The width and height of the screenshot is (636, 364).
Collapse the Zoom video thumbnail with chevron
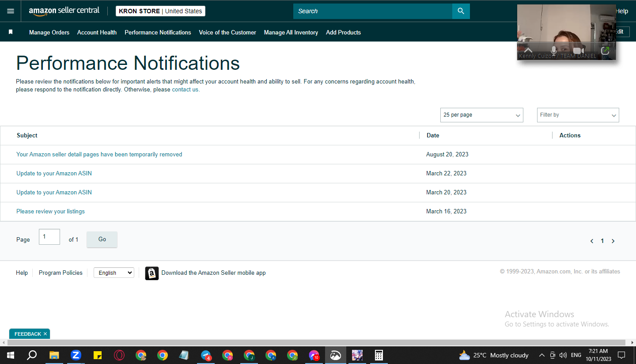[528, 50]
